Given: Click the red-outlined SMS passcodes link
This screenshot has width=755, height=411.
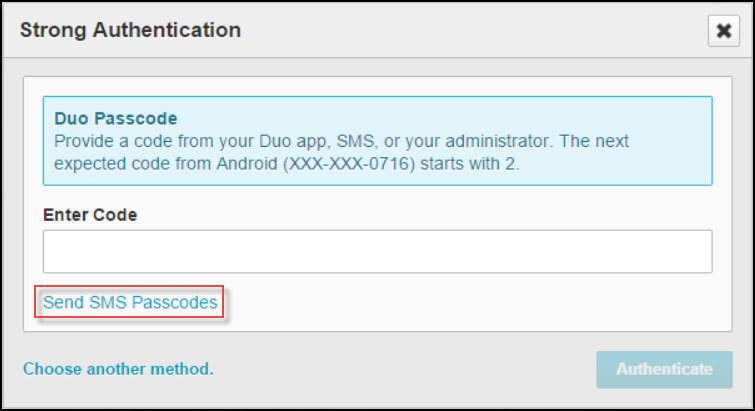Looking at the screenshot, I should click(x=130, y=302).
